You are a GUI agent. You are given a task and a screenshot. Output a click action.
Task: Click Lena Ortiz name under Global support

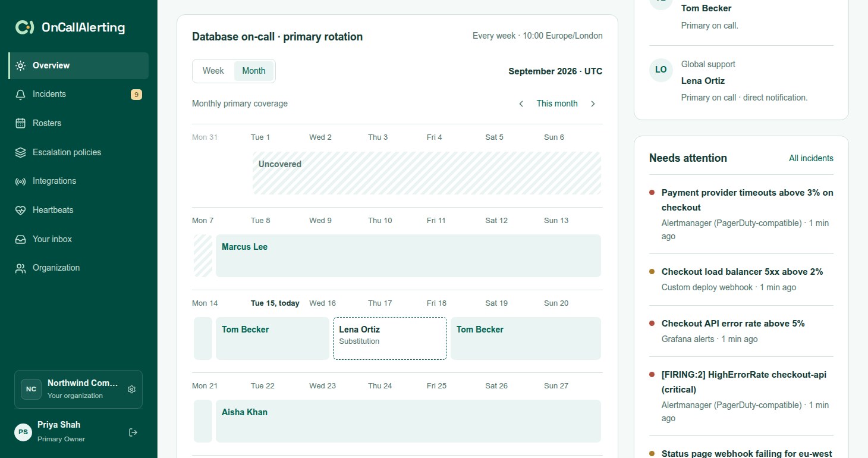pyautogui.click(x=703, y=81)
